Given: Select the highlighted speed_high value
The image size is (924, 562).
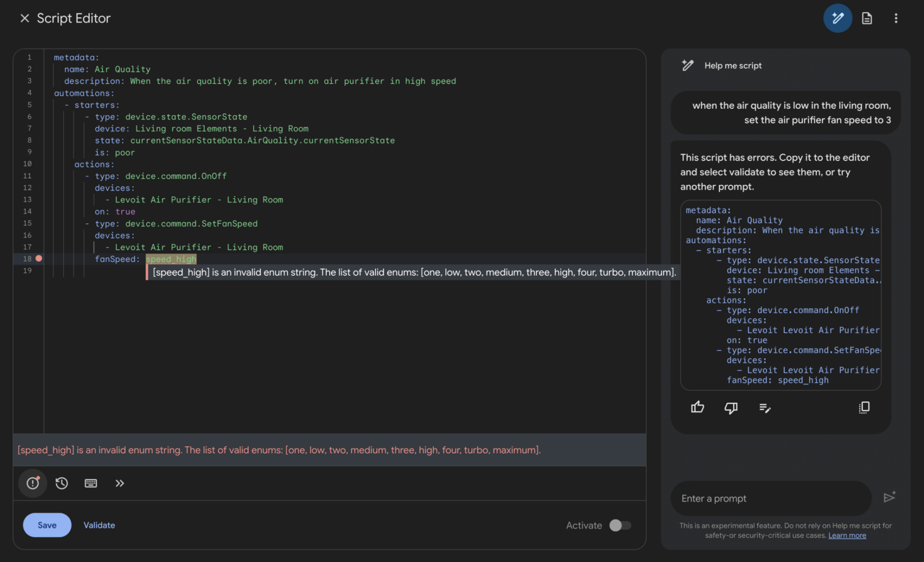Looking at the screenshot, I should (x=171, y=259).
